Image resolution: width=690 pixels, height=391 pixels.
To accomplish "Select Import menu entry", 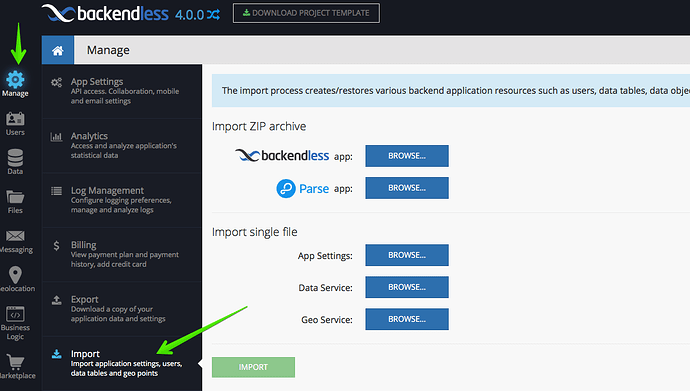I will 122,363.
